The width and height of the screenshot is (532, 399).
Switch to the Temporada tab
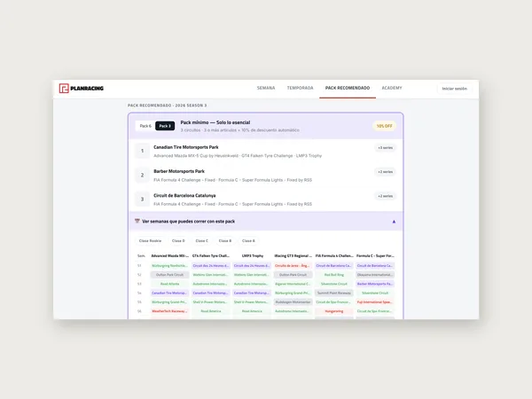(x=301, y=88)
